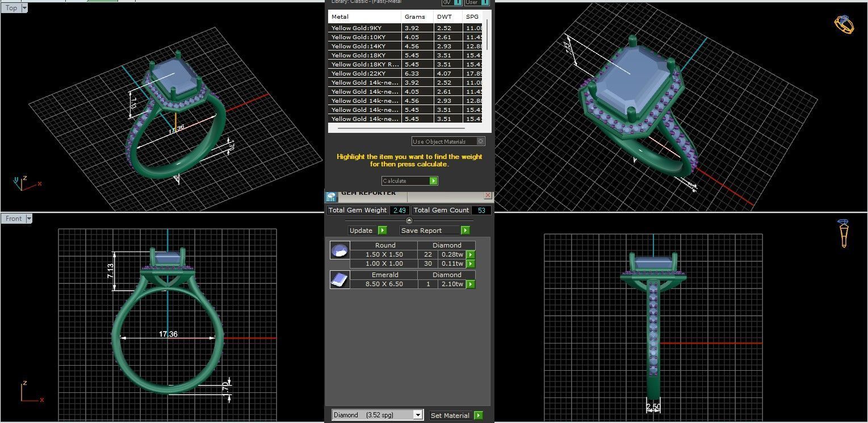Click the 2.50 dimension in bottom-right viewport

653,407
